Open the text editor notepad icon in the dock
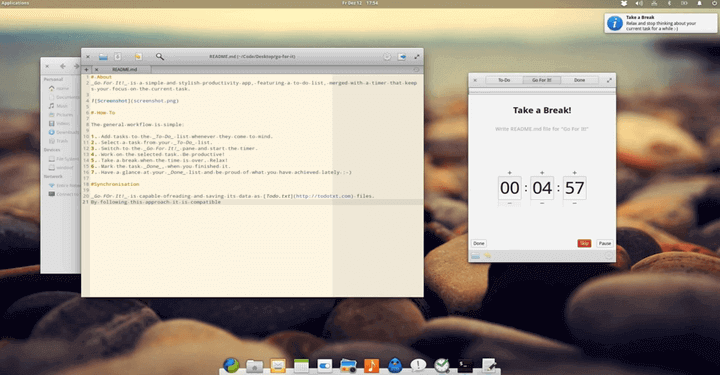The image size is (720, 375). (489, 365)
